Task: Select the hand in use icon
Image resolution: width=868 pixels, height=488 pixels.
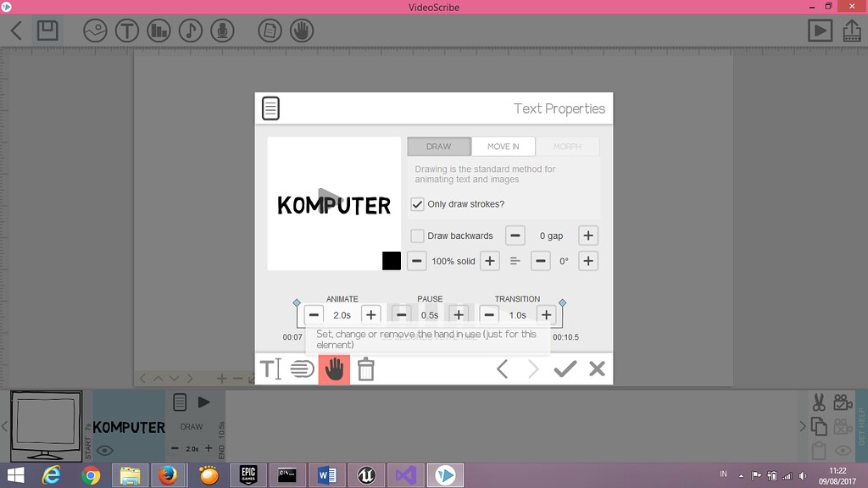Action: pyautogui.click(x=334, y=369)
